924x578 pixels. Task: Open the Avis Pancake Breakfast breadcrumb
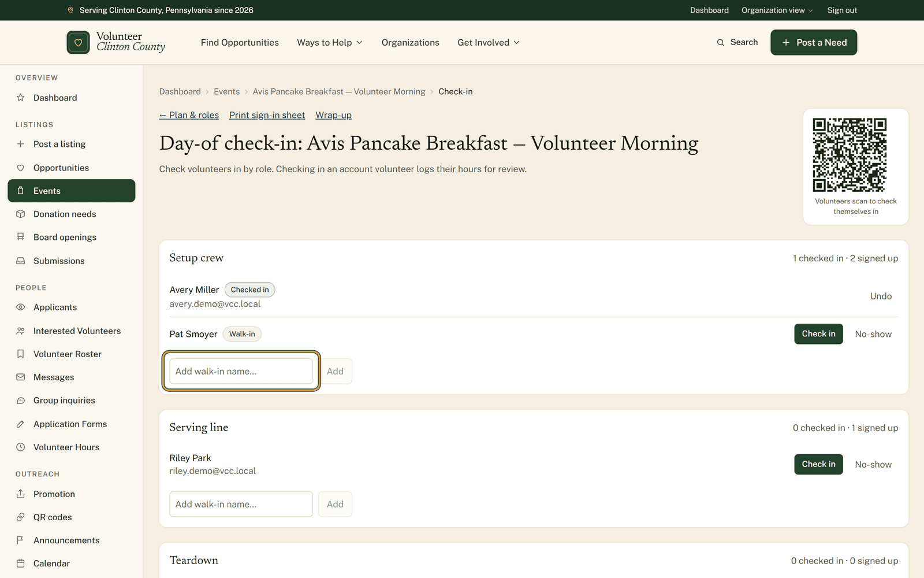[x=339, y=91]
